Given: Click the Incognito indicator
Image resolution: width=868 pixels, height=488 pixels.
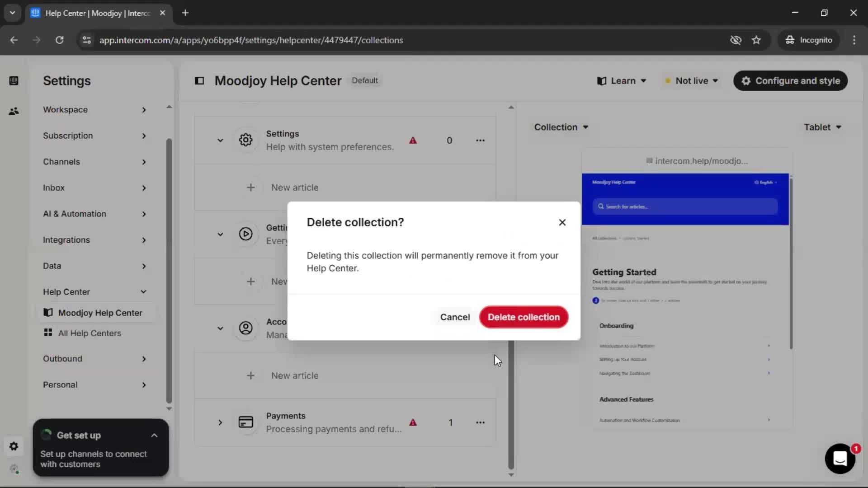Looking at the screenshot, I should pyautogui.click(x=808, y=40).
